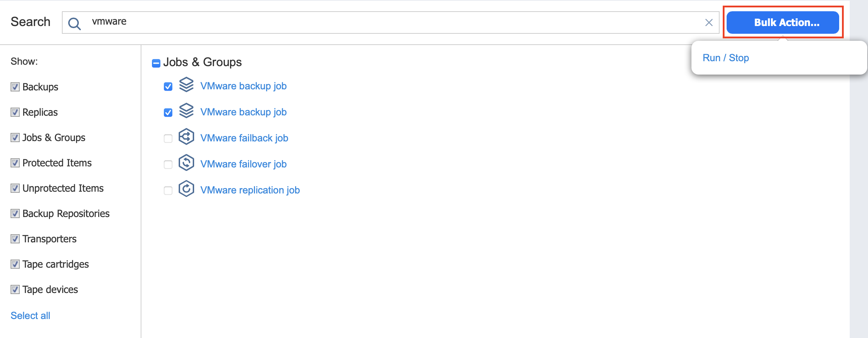Open the VMware replication job link
This screenshot has height=338, width=868.
(250, 190)
